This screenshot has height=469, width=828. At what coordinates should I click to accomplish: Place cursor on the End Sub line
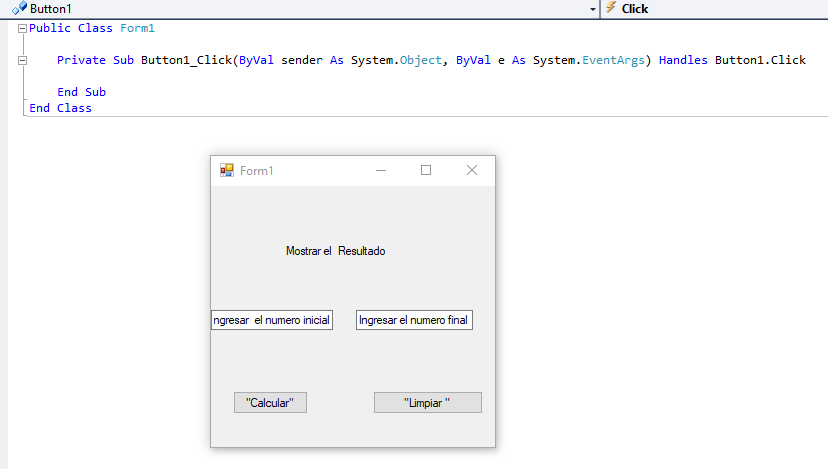[81, 92]
